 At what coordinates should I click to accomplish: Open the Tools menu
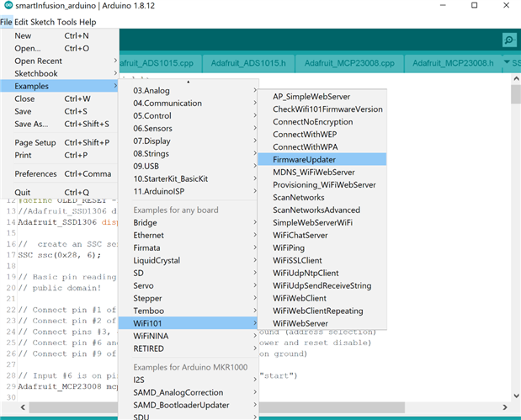pyautogui.click(x=66, y=22)
